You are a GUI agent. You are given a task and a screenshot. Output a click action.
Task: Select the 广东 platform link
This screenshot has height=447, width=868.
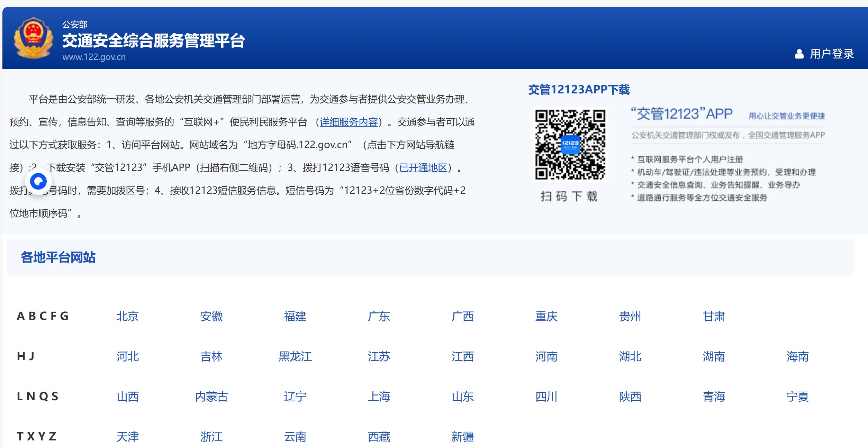click(379, 316)
